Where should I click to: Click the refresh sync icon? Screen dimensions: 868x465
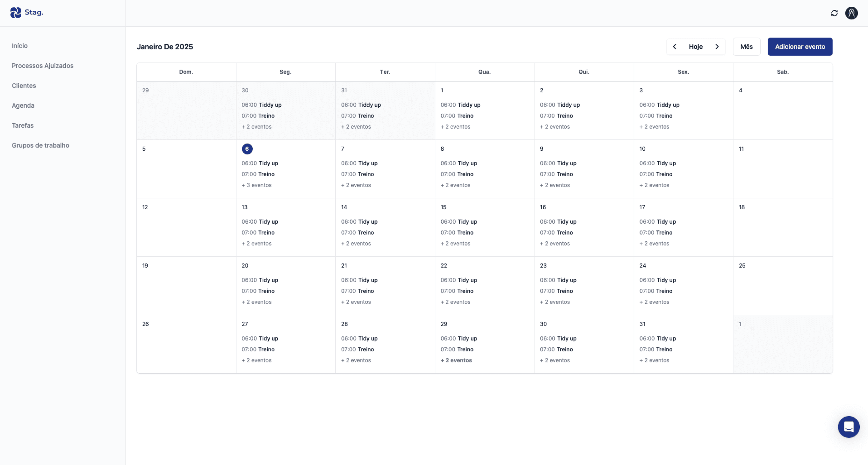834,13
